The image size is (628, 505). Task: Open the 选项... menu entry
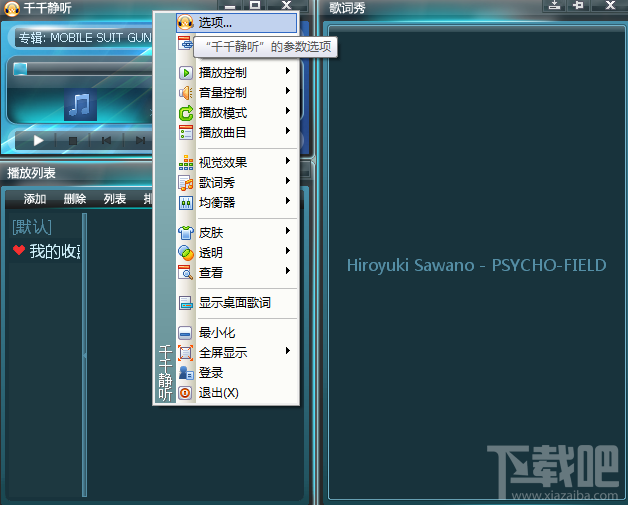237,22
